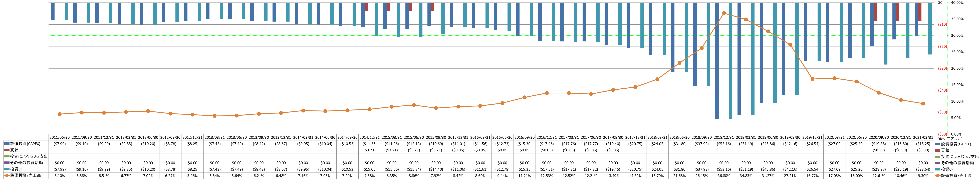Click the ($8.39) 買収 cell under 2020/09/30

878,150
